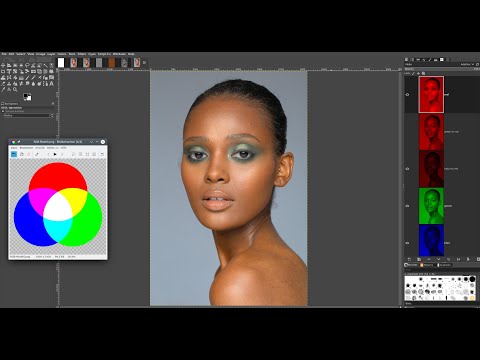Image resolution: width=480 pixels, height=360 pixels.
Task: Click the Gwenview title bar pin icon
Action: click(19, 142)
